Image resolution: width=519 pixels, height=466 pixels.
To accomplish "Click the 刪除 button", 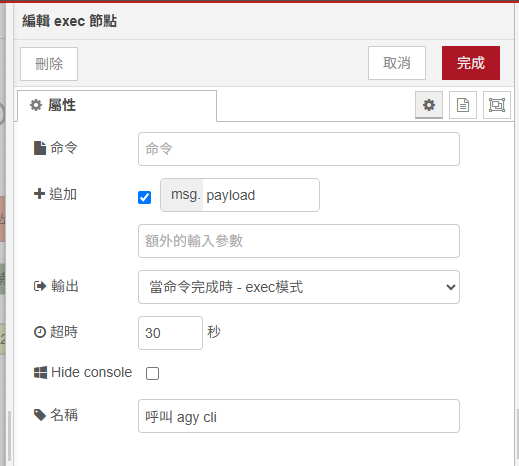I will coord(49,64).
